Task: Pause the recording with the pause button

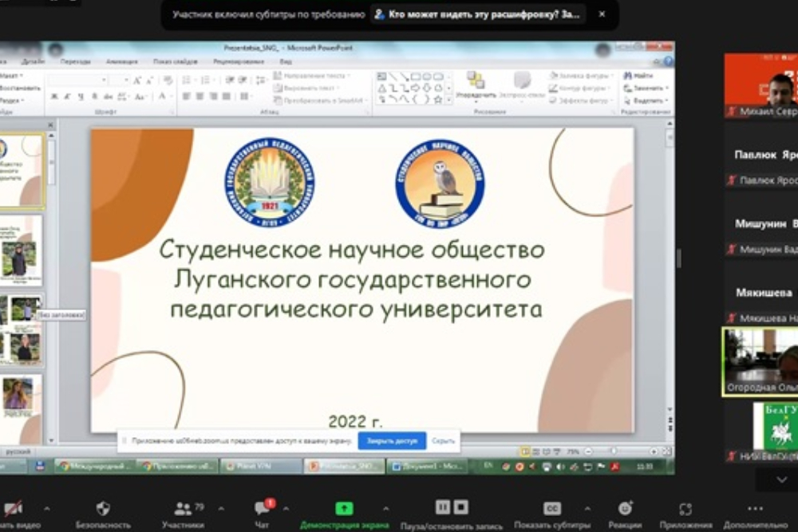Action: coord(443,507)
